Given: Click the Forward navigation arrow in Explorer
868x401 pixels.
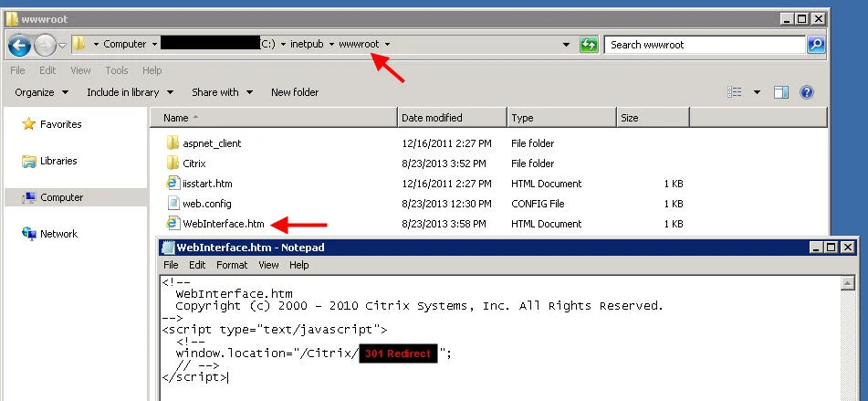Looking at the screenshot, I should (45, 45).
